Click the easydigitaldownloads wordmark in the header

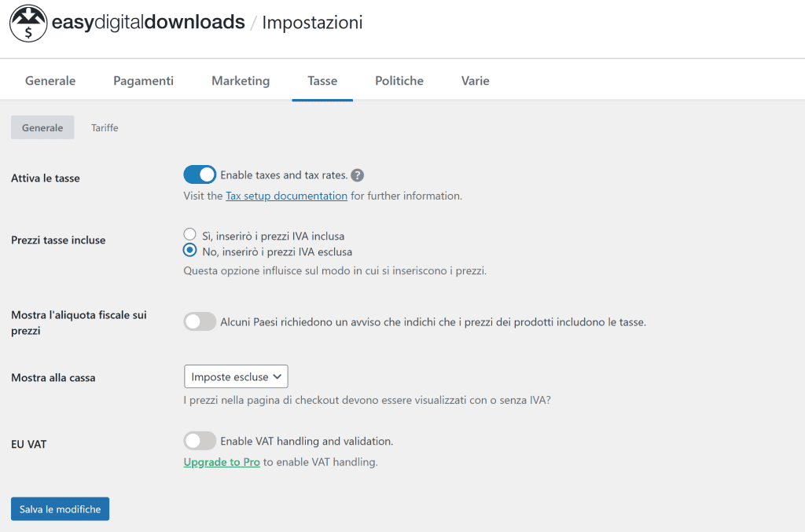point(148,23)
